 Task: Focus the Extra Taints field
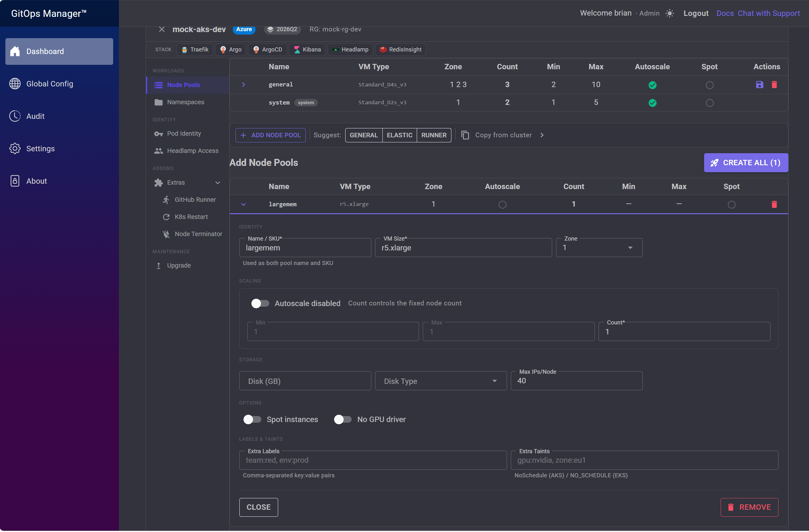coord(645,460)
